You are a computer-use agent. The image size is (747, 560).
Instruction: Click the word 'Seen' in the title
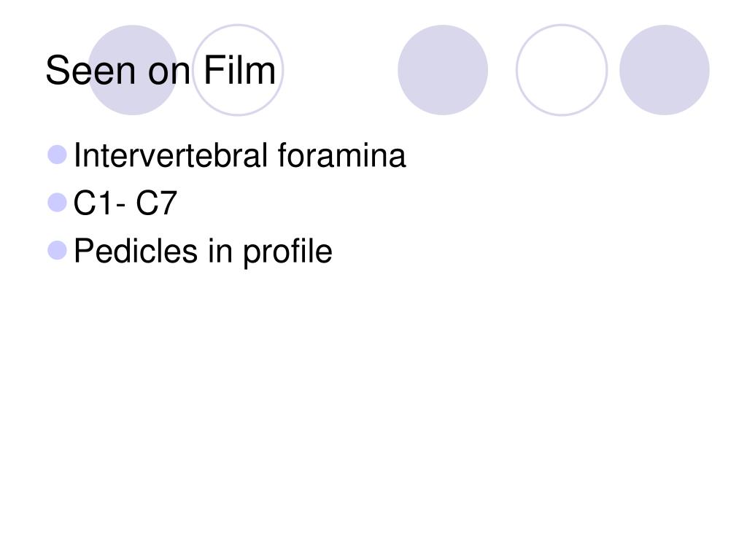point(91,71)
